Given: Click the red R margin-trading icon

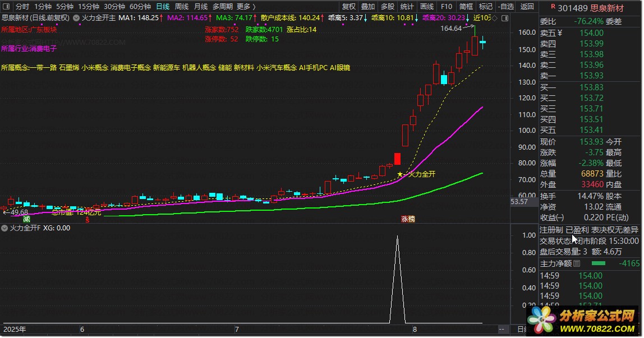Looking at the screenshot, I should (x=553, y=7).
